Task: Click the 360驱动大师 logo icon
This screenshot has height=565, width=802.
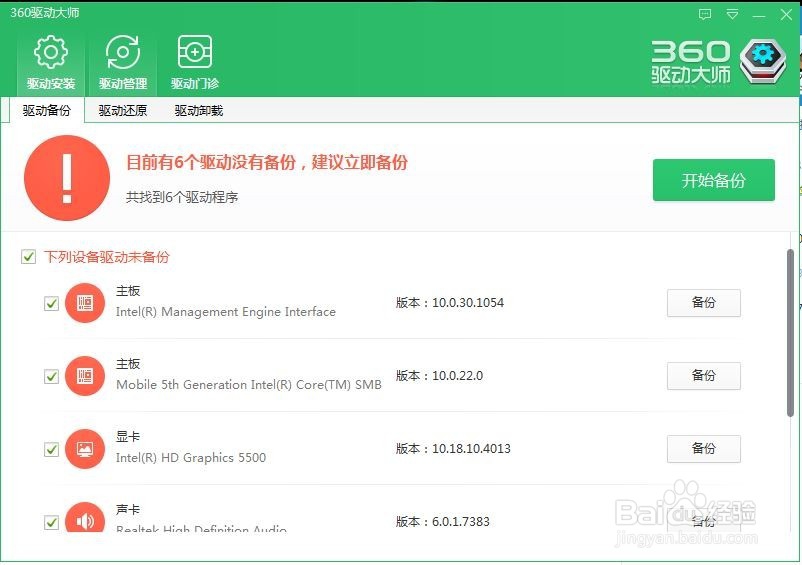Action: [763, 61]
